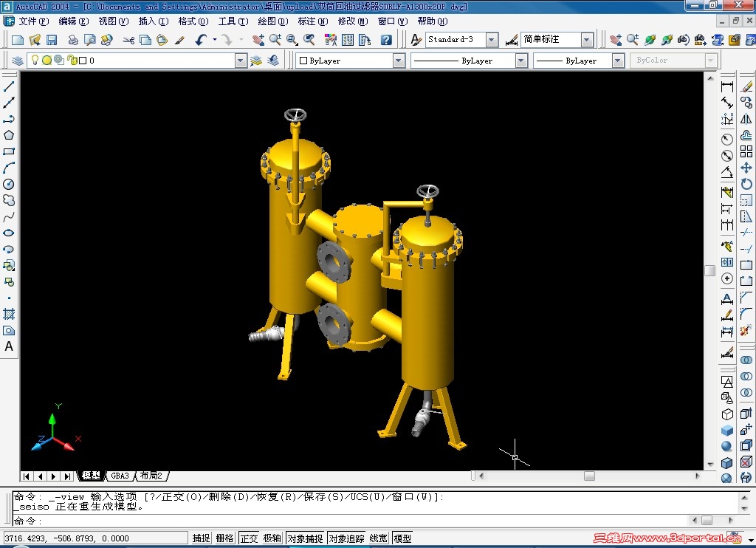
Task: Open the ByLayer color control dropdown
Action: tap(399, 61)
